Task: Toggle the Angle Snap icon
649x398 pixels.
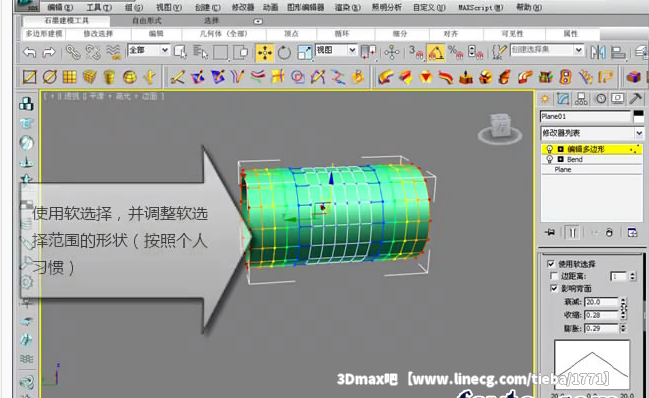Action: 435,53
